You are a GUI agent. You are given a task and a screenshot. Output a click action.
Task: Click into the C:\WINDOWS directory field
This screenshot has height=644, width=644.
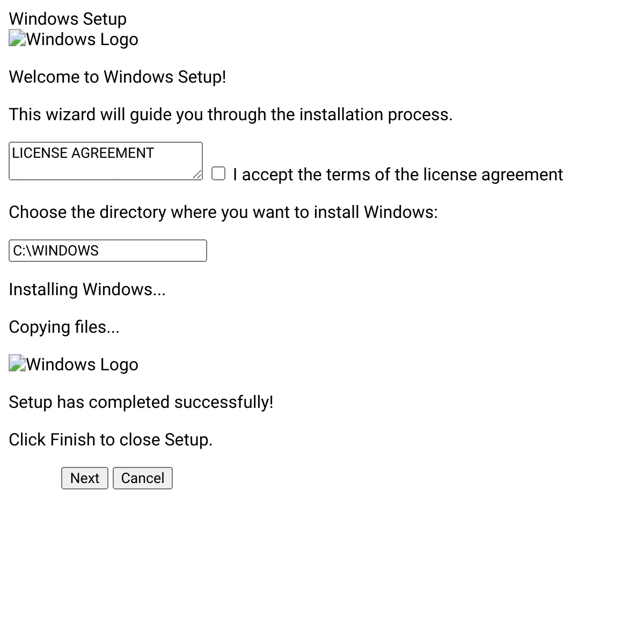pos(108,251)
